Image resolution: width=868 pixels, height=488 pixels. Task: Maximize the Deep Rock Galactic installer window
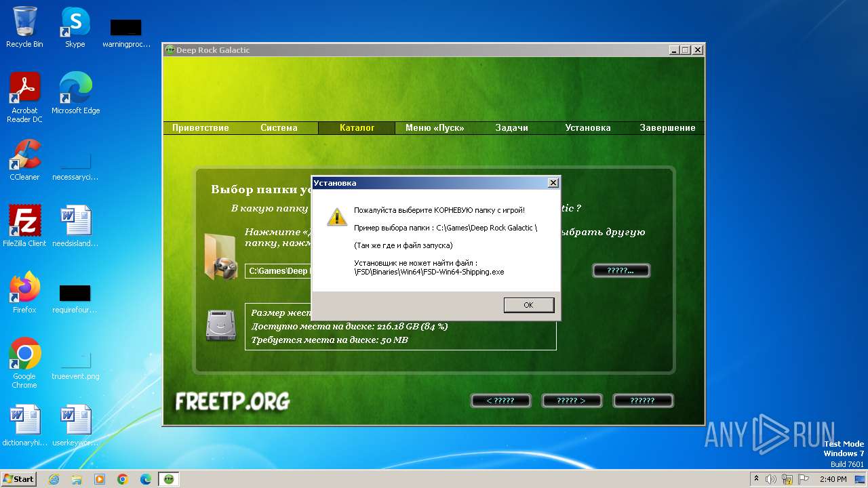tap(686, 50)
